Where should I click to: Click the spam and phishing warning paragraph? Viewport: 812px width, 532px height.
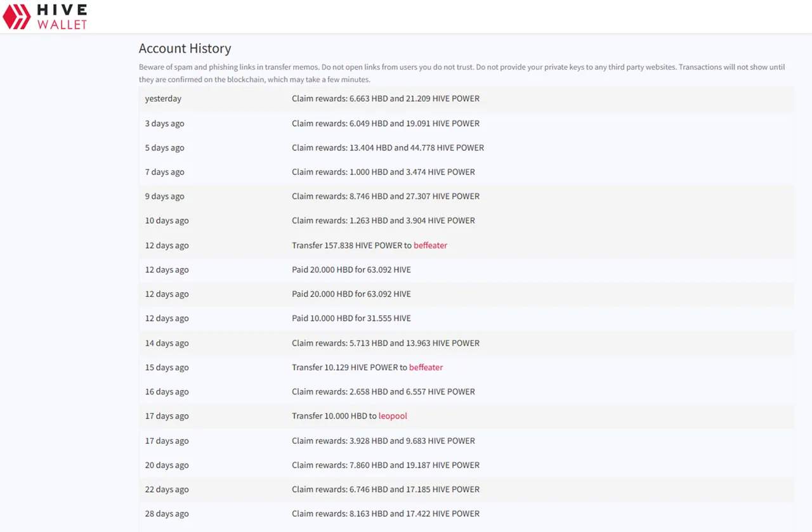[462, 73]
